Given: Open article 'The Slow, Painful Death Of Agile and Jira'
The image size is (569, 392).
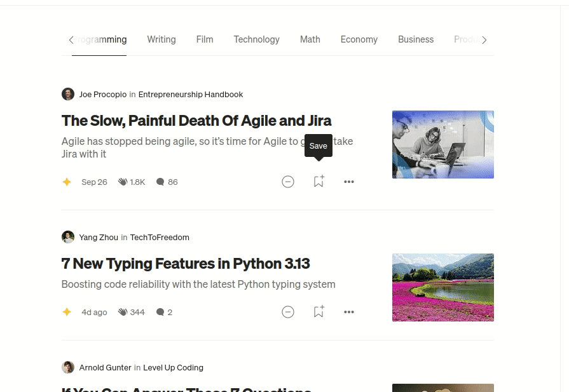Looking at the screenshot, I should tap(196, 121).
